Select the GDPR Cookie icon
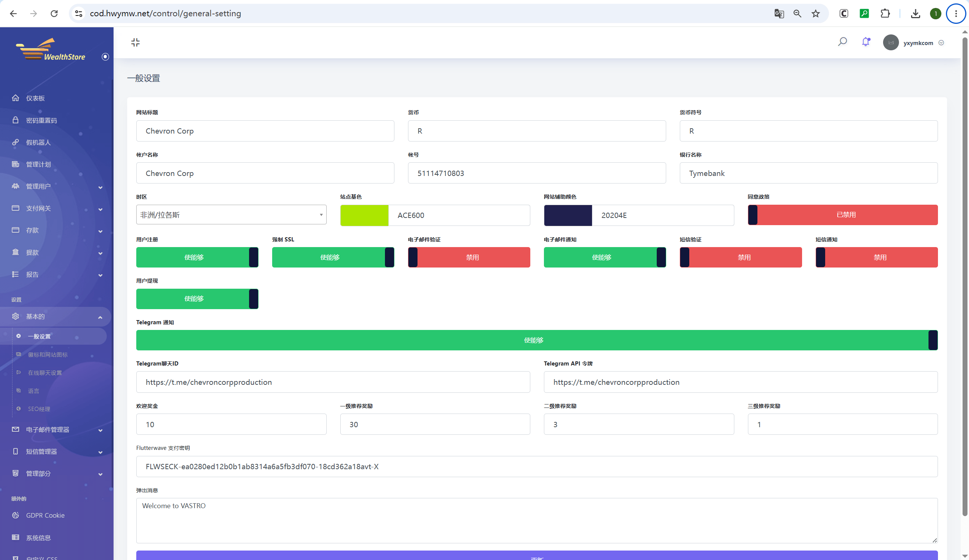The height and width of the screenshot is (560, 969). pyautogui.click(x=16, y=515)
